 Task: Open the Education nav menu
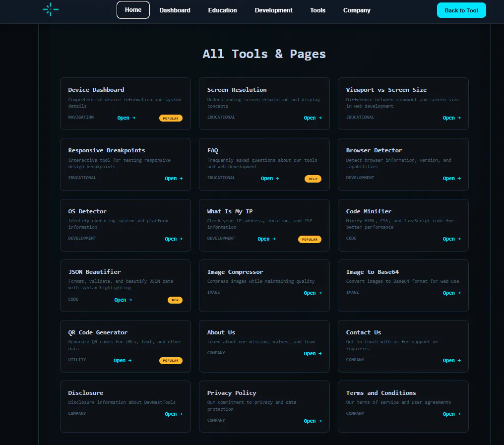[x=222, y=10]
